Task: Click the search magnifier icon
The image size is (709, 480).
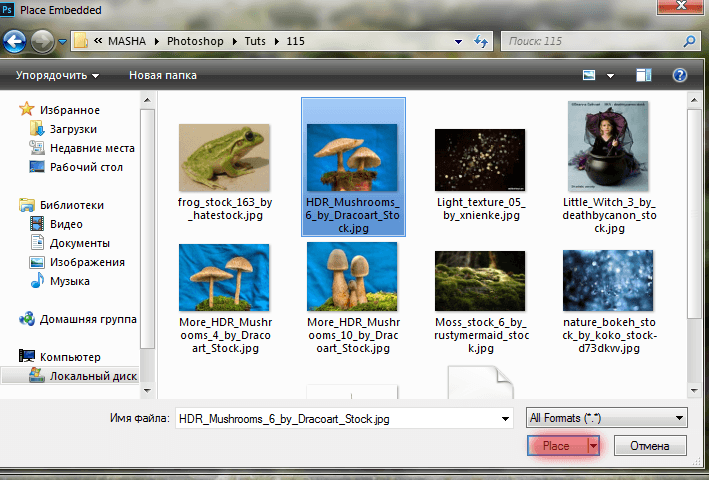Action: click(689, 42)
